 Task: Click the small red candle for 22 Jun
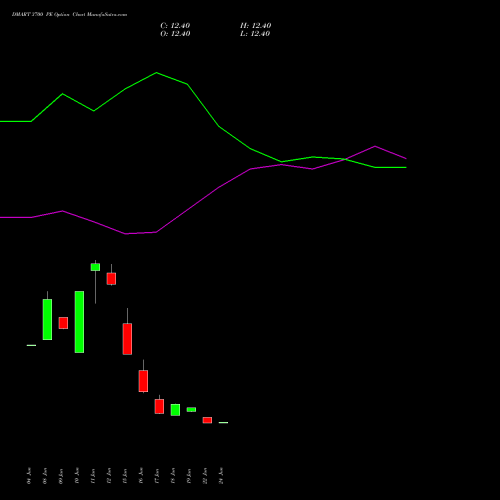point(207,420)
